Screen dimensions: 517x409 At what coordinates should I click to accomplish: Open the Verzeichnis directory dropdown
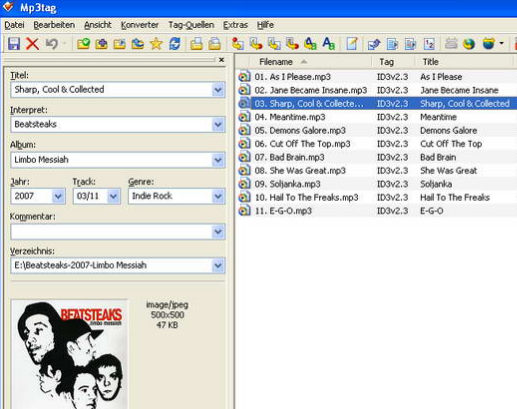218,266
